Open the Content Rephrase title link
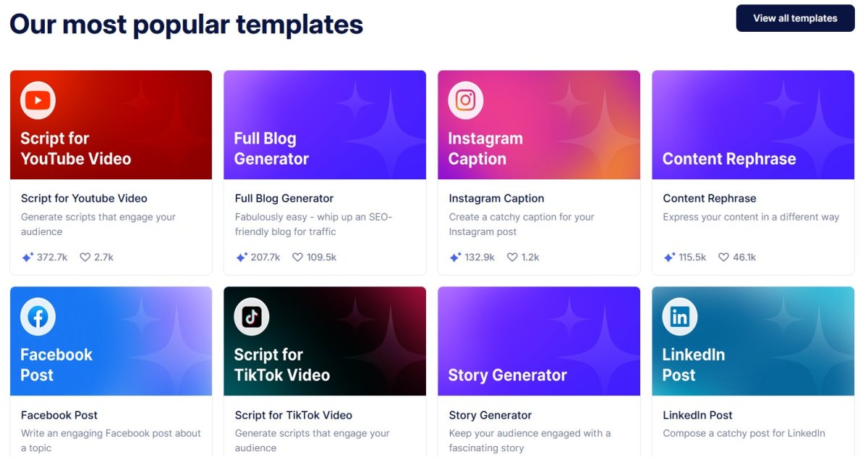The image size is (868, 457). click(x=710, y=198)
